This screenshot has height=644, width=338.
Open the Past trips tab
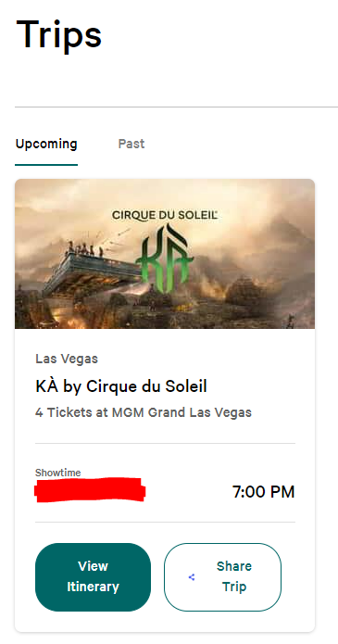pos(131,144)
